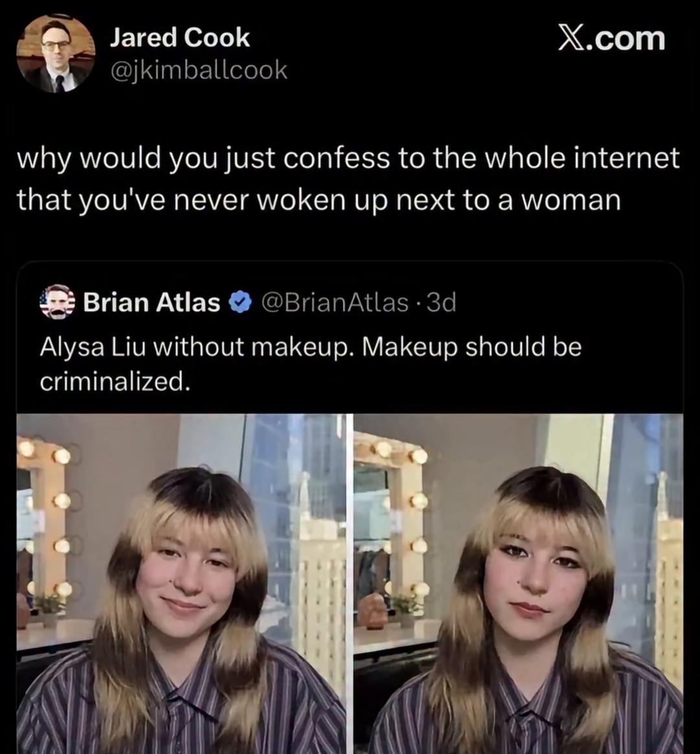Open the @BrianAtlas handle
Viewport: 700px width, 754px height.
[x=334, y=303]
